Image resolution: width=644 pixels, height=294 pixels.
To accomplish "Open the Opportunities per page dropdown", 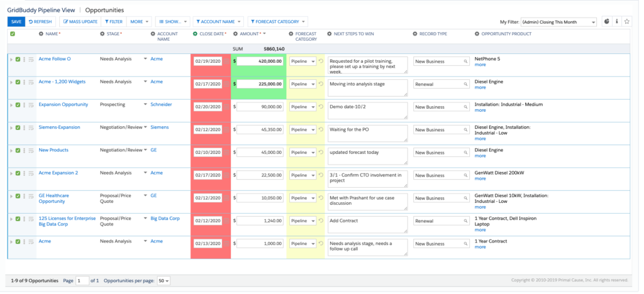I will [x=164, y=281].
